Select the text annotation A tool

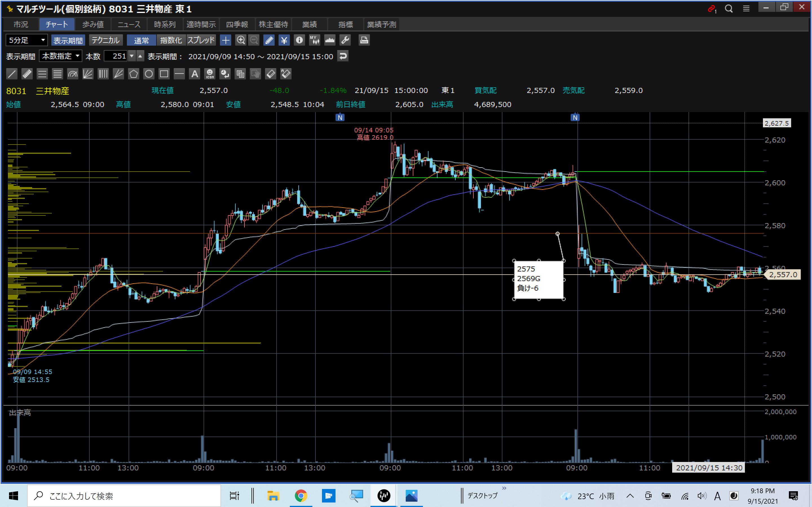pos(194,74)
